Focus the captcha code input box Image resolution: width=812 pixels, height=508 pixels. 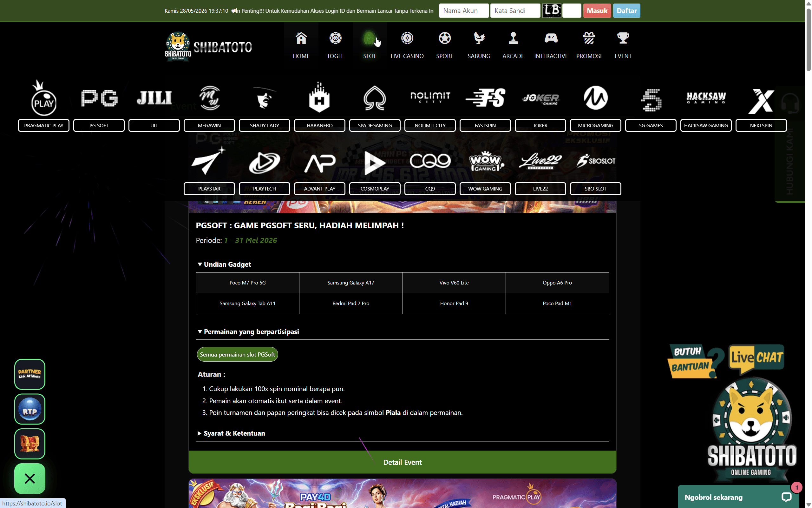pyautogui.click(x=572, y=11)
